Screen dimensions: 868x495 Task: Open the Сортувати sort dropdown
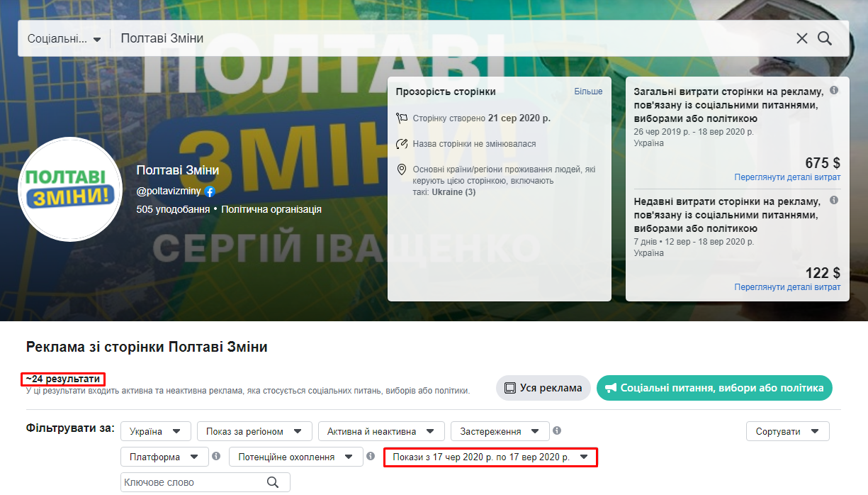coord(787,431)
